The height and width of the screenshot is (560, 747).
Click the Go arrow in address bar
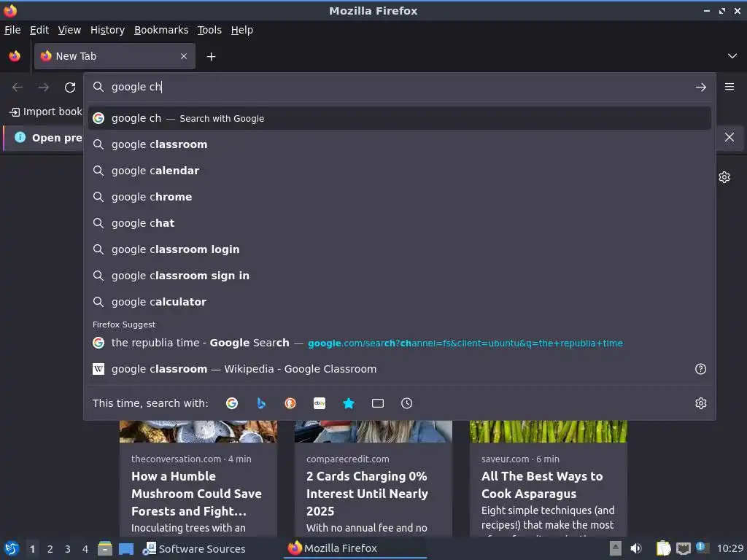coord(701,87)
